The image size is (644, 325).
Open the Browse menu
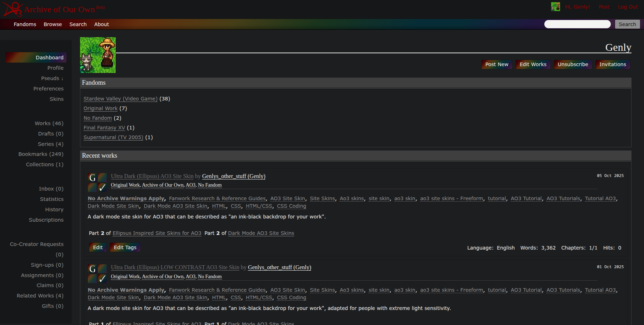coord(53,24)
